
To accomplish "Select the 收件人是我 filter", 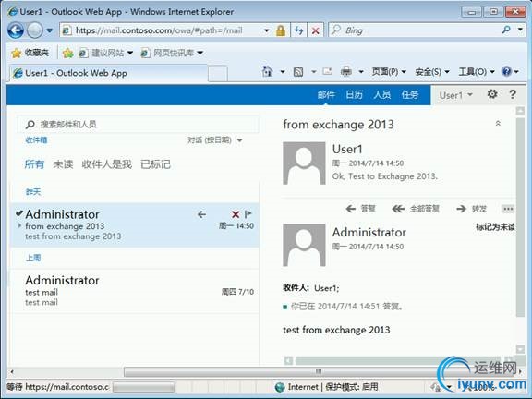I will 106,164.
